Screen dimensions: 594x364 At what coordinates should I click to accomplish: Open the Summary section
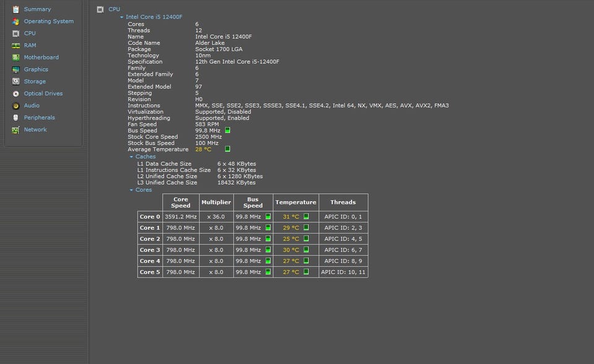pyautogui.click(x=37, y=9)
